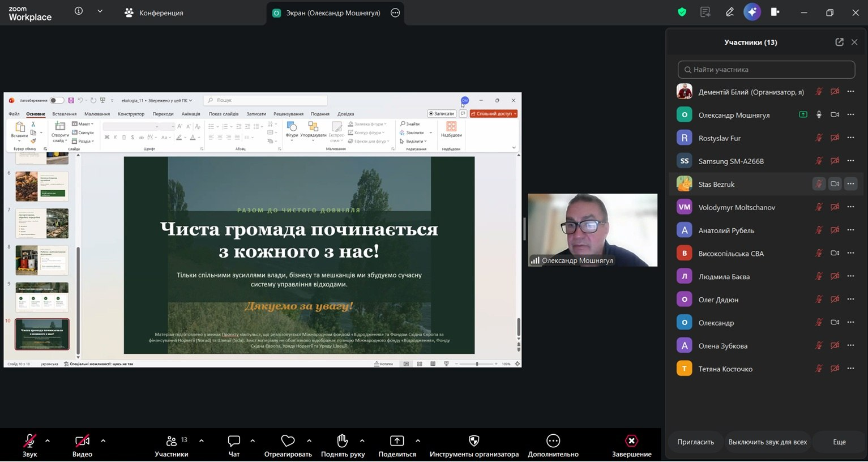The image size is (868, 462).
Task: Switch to PowerPoint Показ слайдів tab
Action: (224, 114)
